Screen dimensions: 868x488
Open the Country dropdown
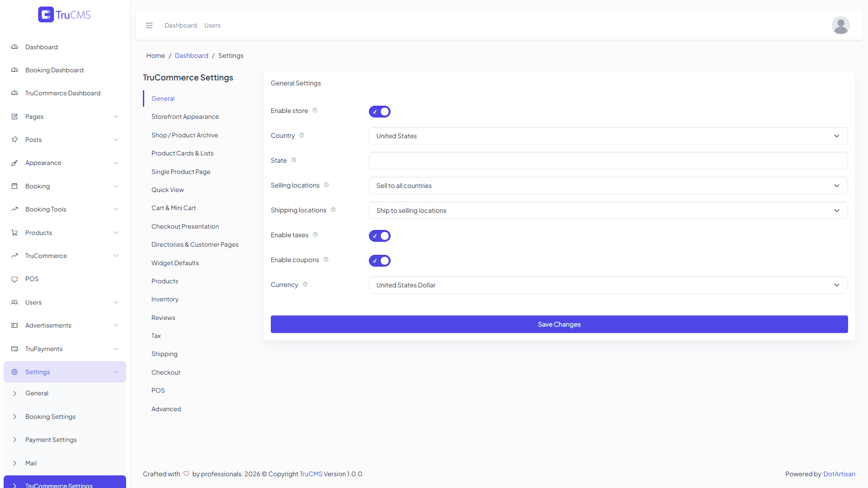(x=608, y=136)
